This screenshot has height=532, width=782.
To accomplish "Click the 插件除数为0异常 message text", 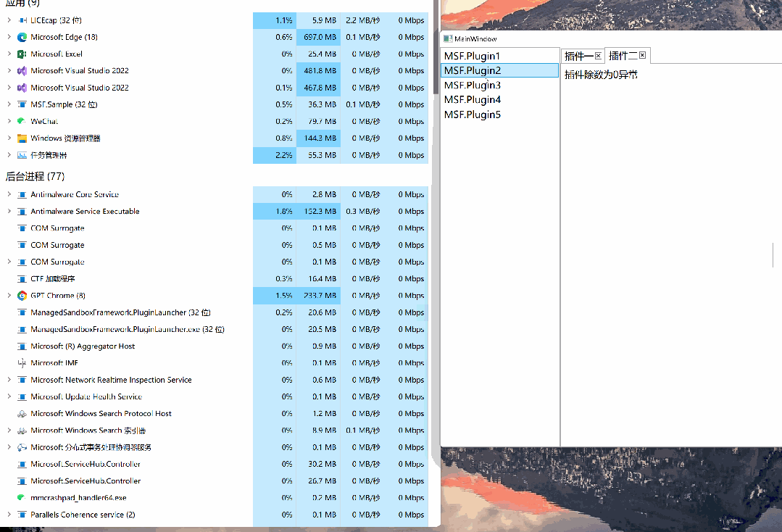I will click(x=601, y=75).
